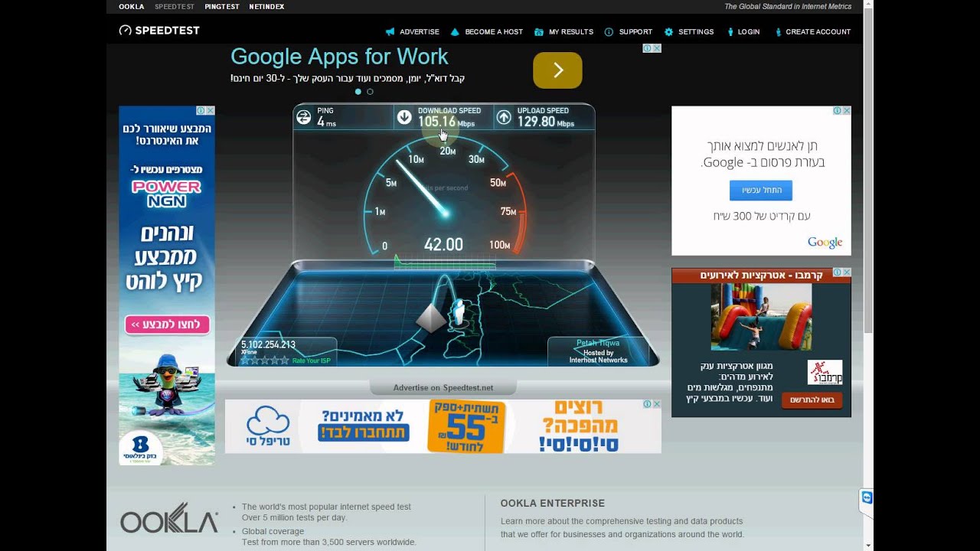Click Advertise on Speedtest.net link
The height and width of the screenshot is (551, 980).
click(443, 388)
